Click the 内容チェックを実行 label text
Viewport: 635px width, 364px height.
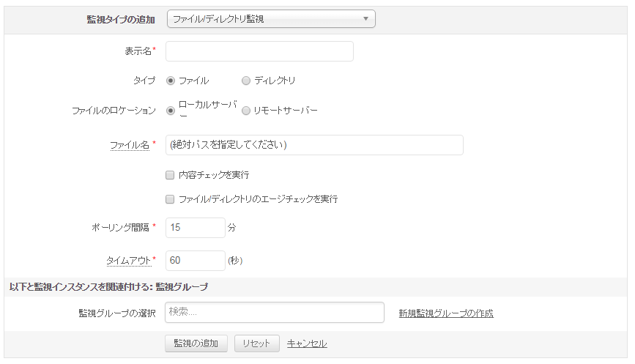[214, 175]
